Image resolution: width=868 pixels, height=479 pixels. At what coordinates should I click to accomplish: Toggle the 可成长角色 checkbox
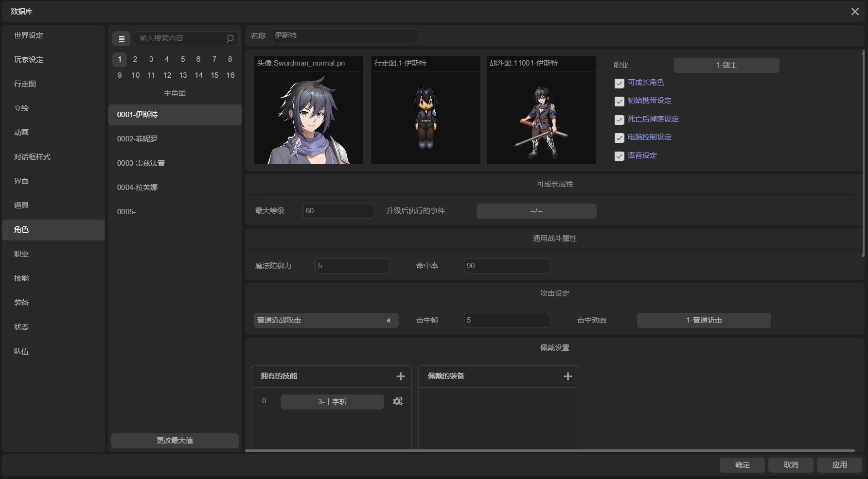tap(619, 83)
